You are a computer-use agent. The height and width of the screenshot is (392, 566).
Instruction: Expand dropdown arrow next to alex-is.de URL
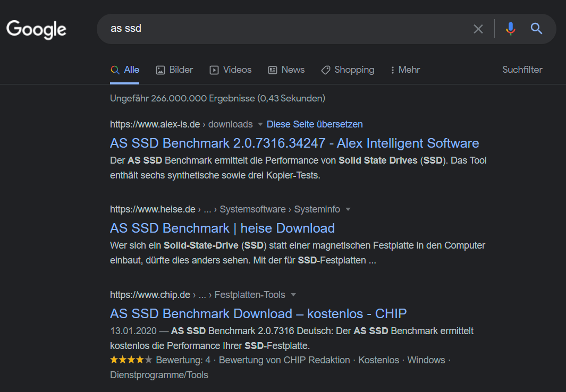[260, 124]
